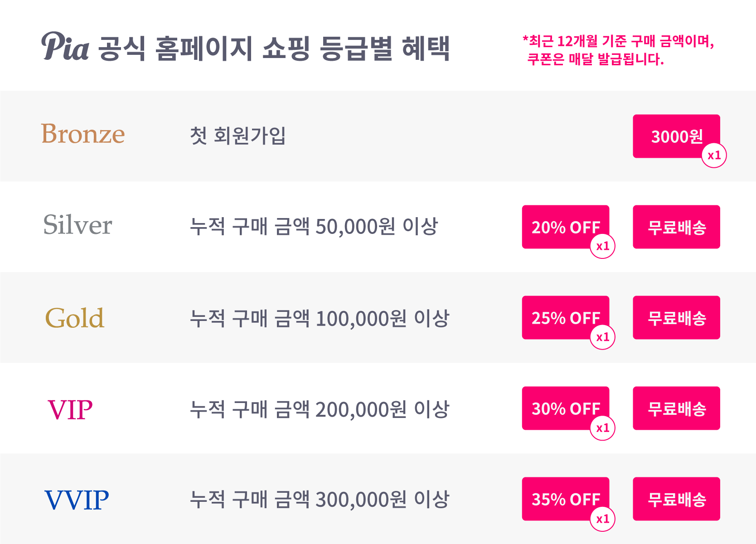The height and width of the screenshot is (544, 756).
Task: Click the Gold grade label
Action: coord(75,317)
